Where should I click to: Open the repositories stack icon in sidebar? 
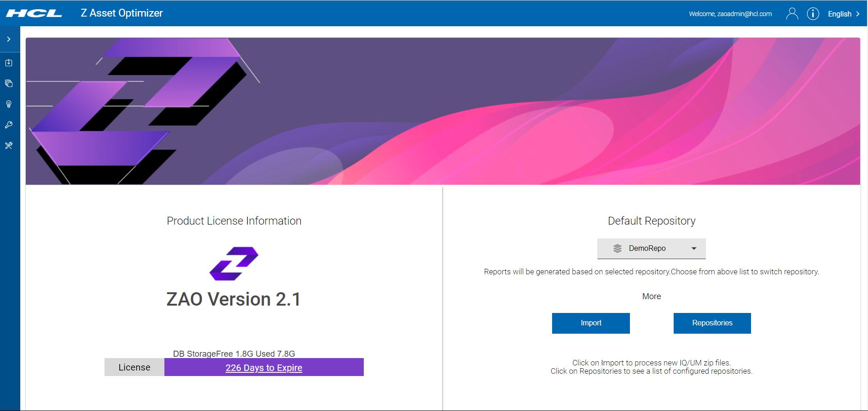coord(9,83)
